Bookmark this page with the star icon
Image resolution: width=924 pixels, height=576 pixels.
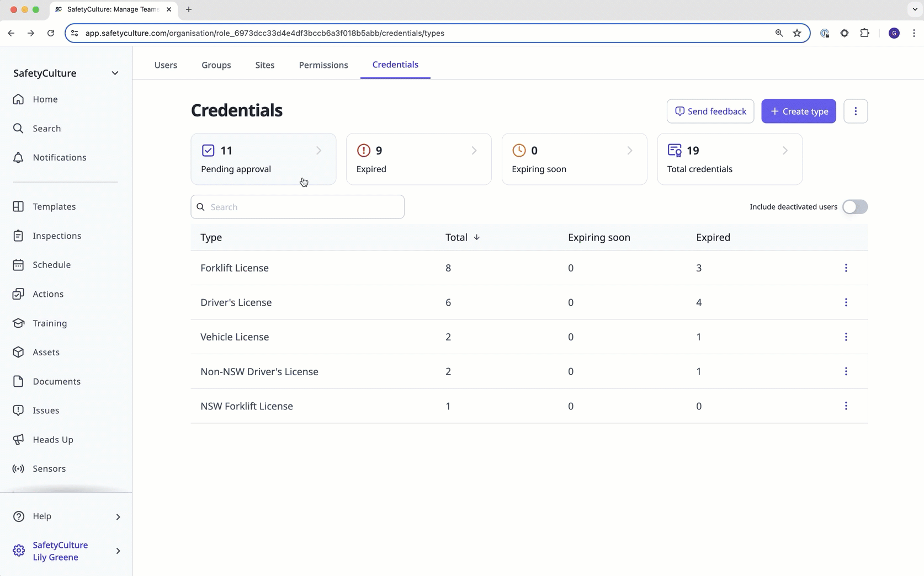(797, 33)
